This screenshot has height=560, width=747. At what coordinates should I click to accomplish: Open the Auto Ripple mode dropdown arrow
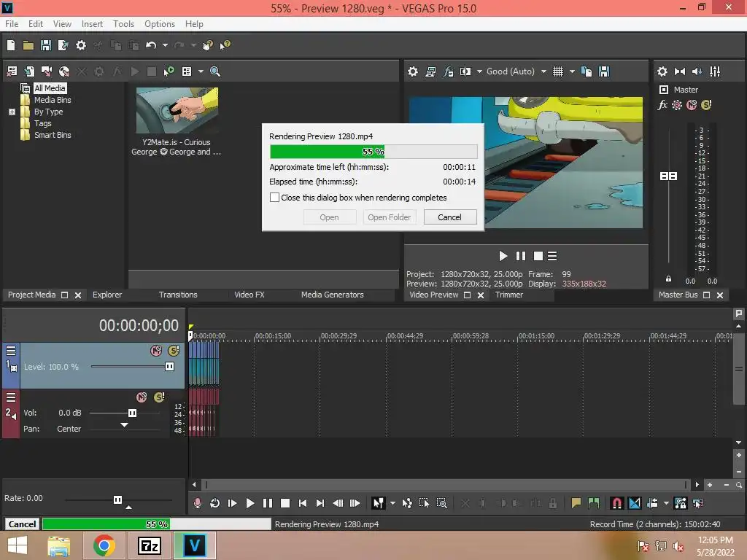[666, 503]
